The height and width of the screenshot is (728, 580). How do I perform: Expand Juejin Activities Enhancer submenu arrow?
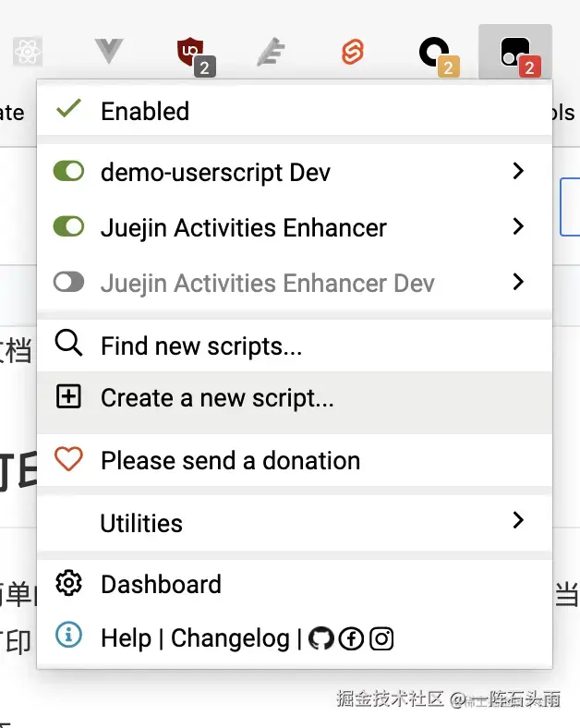518,226
